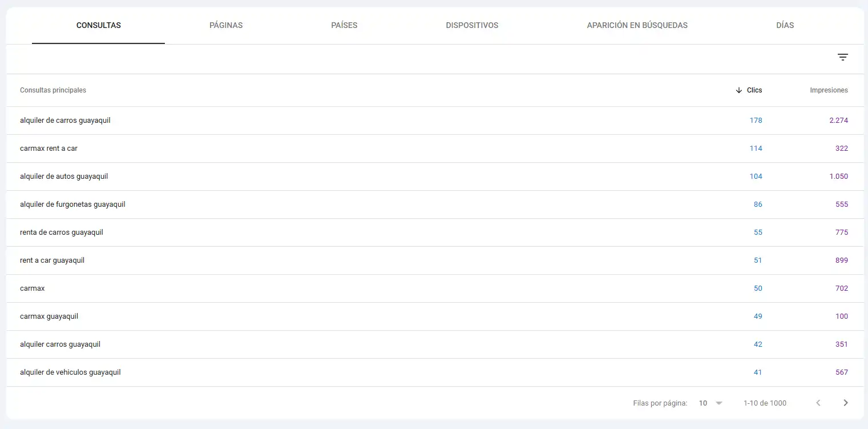The image size is (868, 429).
Task: Click impressions value 100
Action: pyautogui.click(x=842, y=316)
